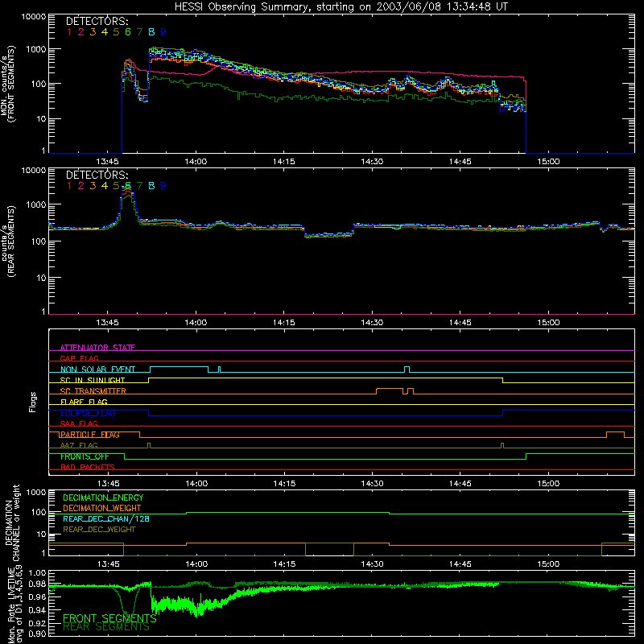Viewport: 644px width, 644px height.
Task: Click 15:00 tick on front segments plot
Action: pos(548,162)
